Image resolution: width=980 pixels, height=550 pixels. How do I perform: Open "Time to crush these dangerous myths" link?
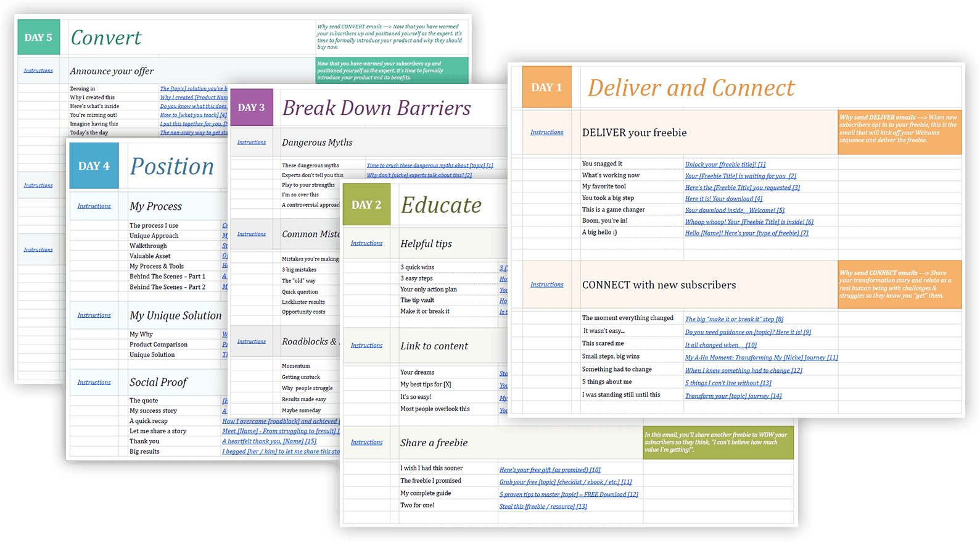coord(429,165)
